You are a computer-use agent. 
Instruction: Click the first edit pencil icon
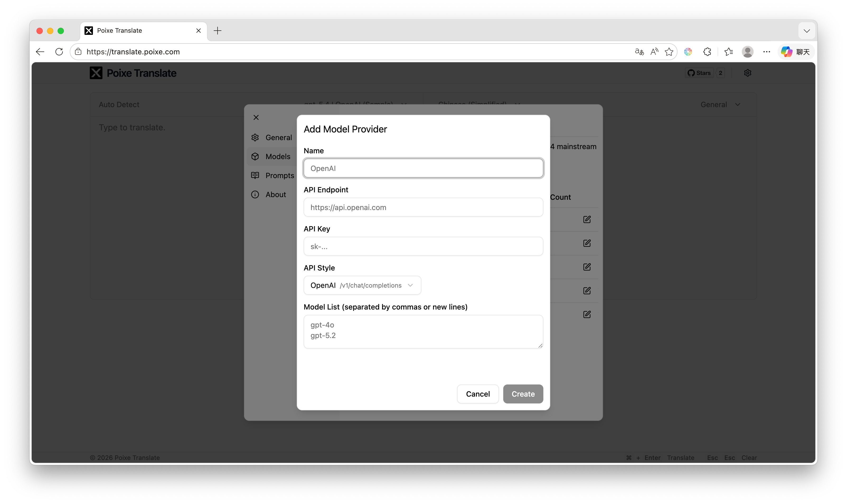(x=587, y=219)
